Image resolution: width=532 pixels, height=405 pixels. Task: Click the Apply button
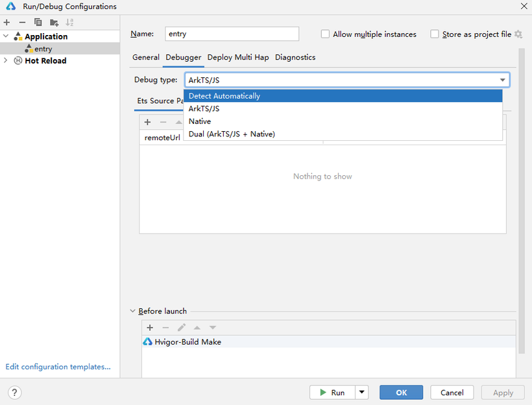point(503,393)
